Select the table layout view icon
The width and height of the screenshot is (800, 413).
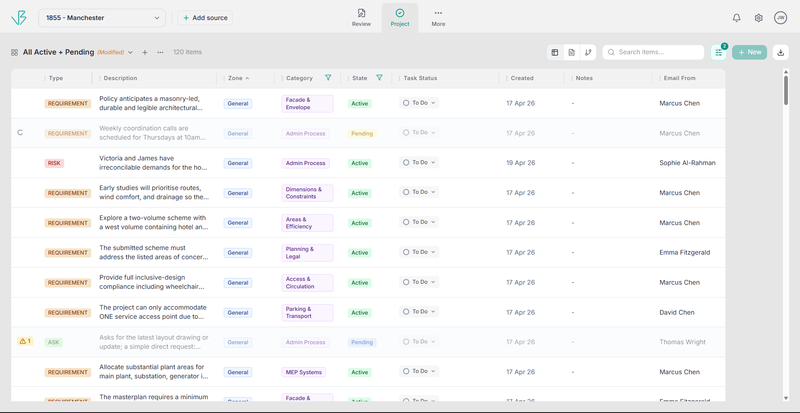pyautogui.click(x=555, y=52)
